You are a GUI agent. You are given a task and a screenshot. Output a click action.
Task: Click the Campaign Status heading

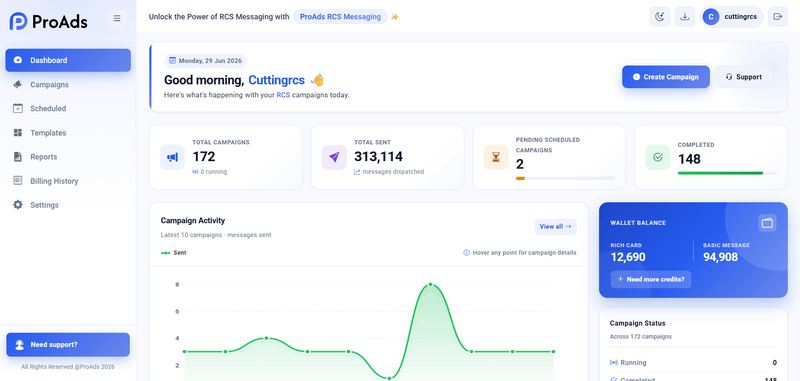coord(637,323)
